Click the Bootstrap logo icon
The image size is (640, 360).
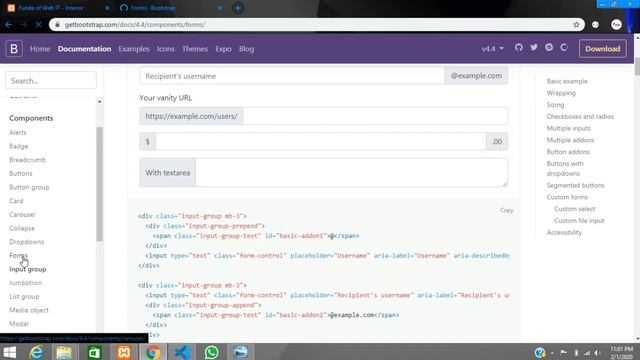[x=14, y=49]
